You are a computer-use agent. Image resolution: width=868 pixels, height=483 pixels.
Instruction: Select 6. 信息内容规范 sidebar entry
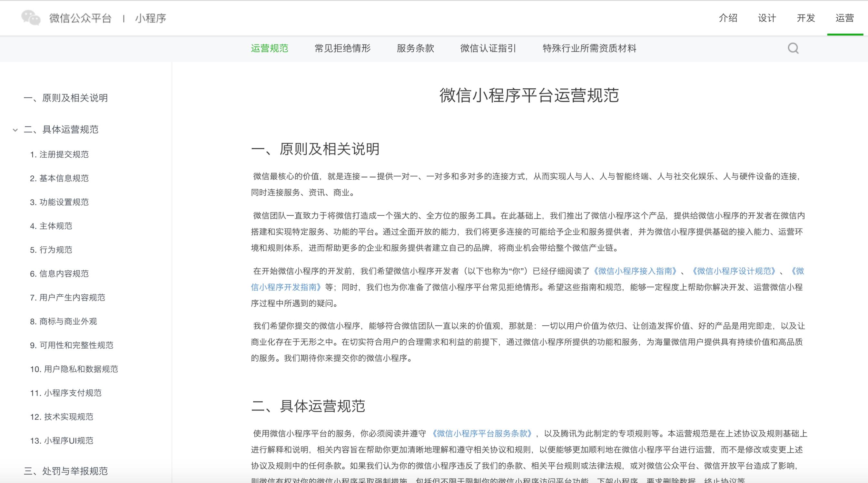pyautogui.click(x=59, y=274)
